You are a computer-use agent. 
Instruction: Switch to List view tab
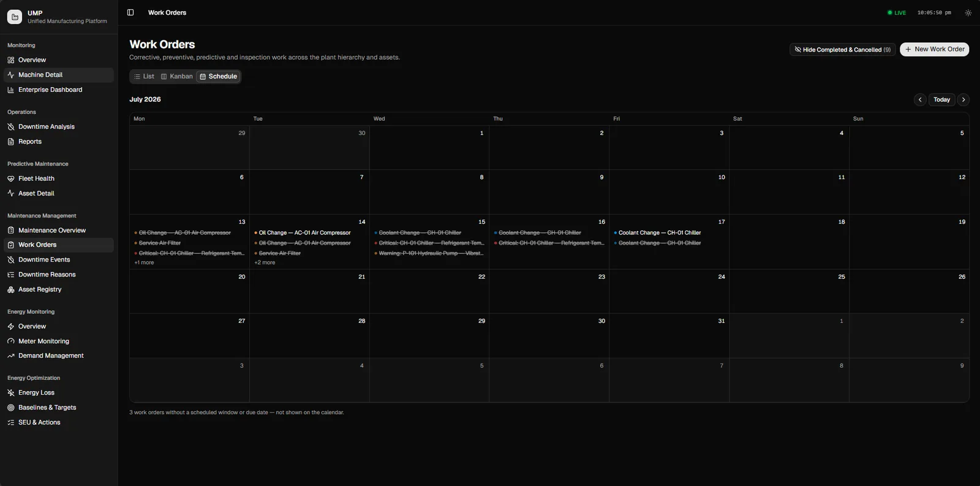click(144, 77)
